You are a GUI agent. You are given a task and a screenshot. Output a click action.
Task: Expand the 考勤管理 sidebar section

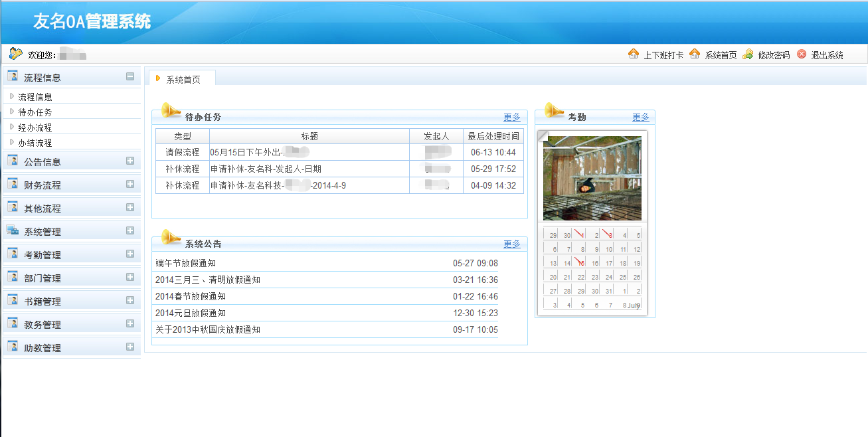coord(130,254)
